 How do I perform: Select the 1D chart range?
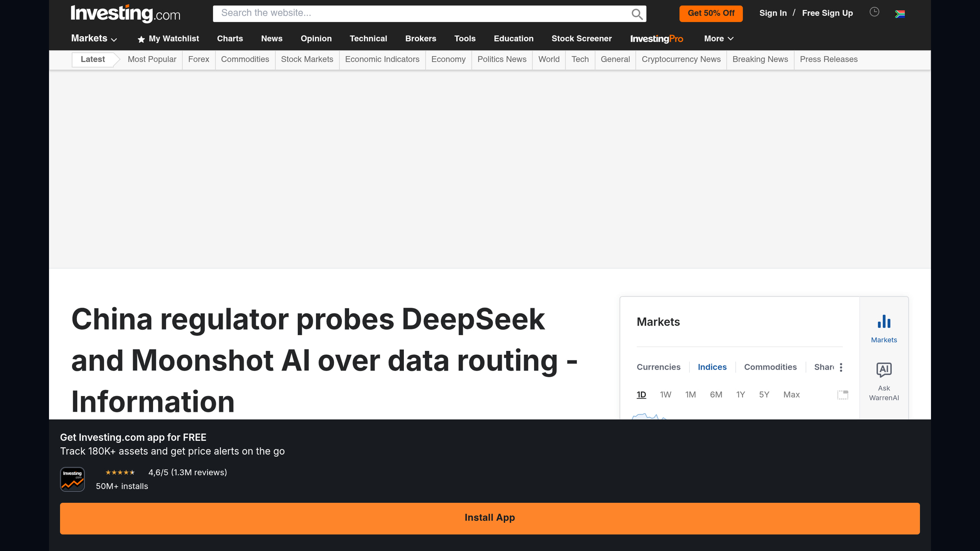[x=641, y=395]
